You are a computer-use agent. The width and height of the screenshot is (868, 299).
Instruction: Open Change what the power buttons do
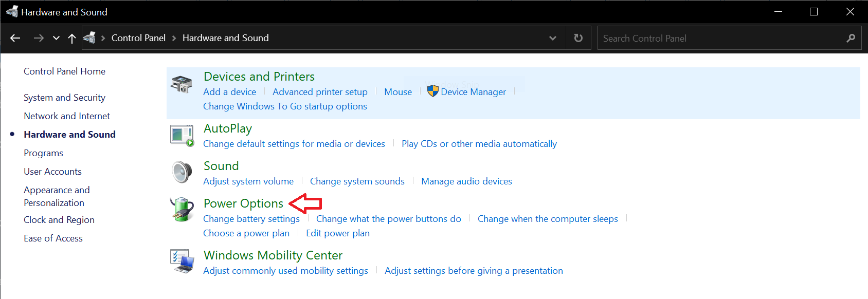(388, 219)
